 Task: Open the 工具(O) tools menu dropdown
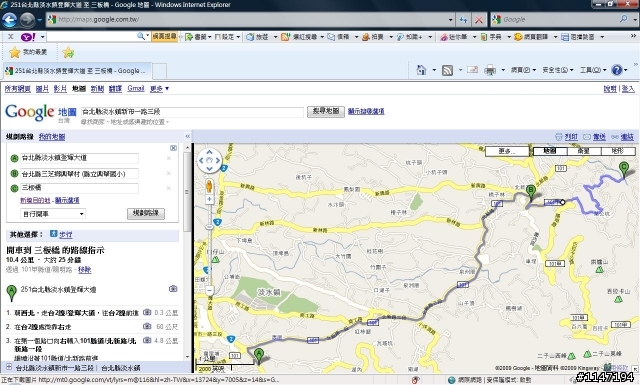[x=593, y=70]
